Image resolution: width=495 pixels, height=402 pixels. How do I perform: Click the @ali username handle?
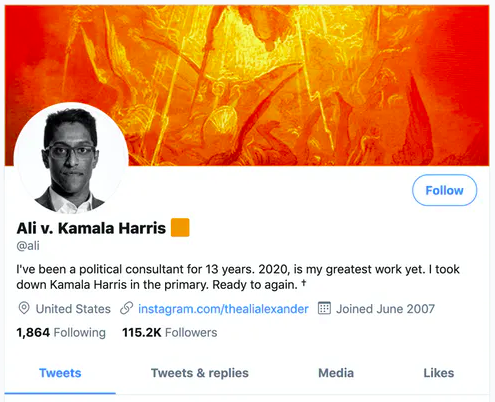[28, 246]
